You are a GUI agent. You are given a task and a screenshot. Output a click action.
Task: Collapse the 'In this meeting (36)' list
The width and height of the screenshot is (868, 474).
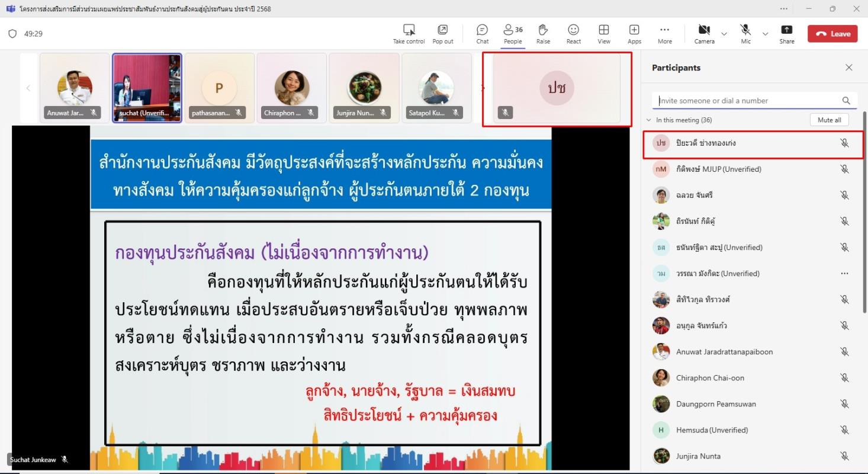pos(649,120)
